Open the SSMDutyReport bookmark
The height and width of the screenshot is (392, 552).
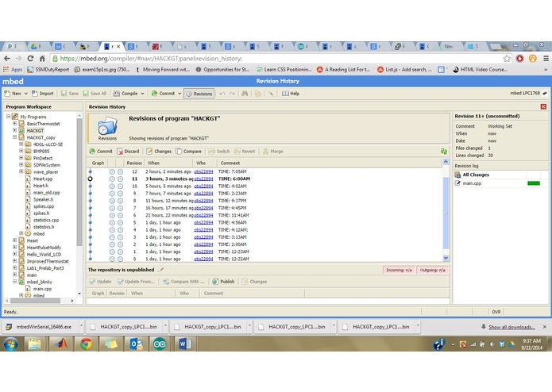(48, 70)
